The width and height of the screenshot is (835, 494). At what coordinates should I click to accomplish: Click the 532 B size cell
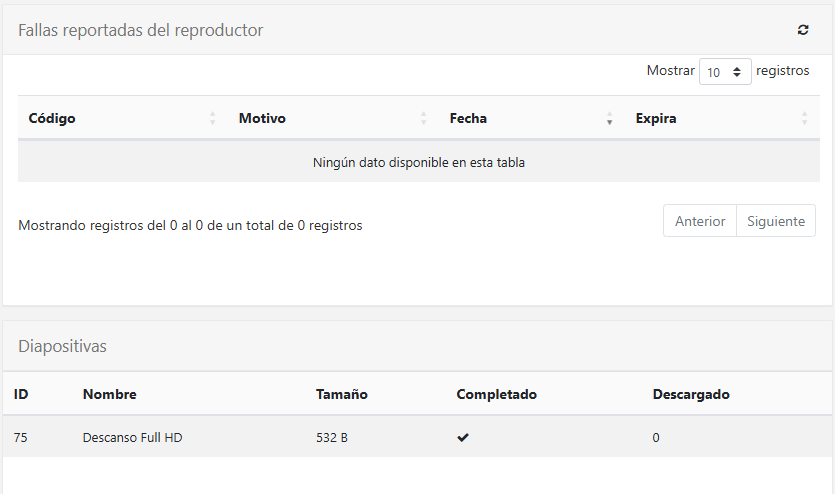[332, 437]
